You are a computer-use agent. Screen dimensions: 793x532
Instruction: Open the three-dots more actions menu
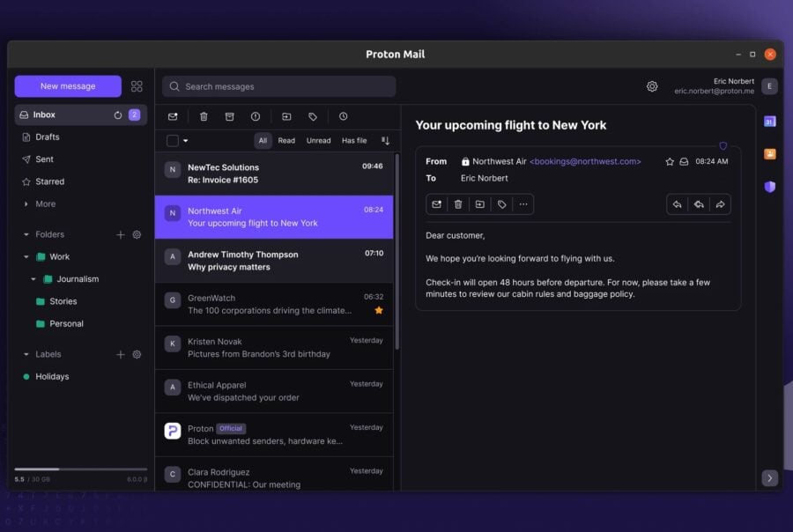coord(523,204)
